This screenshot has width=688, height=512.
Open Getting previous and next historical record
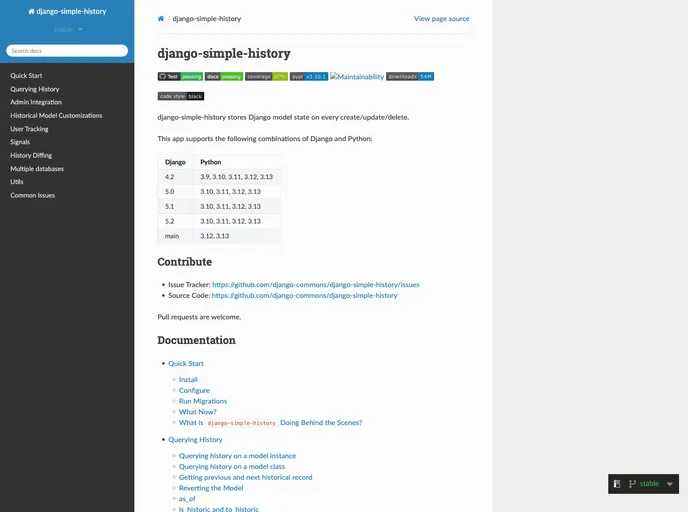tap(246, 477)
